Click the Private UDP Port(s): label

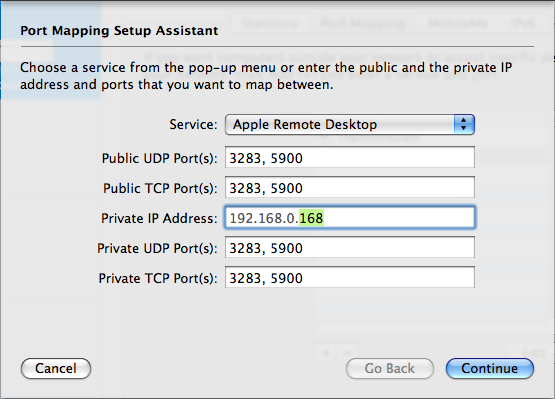coord(157,249)
